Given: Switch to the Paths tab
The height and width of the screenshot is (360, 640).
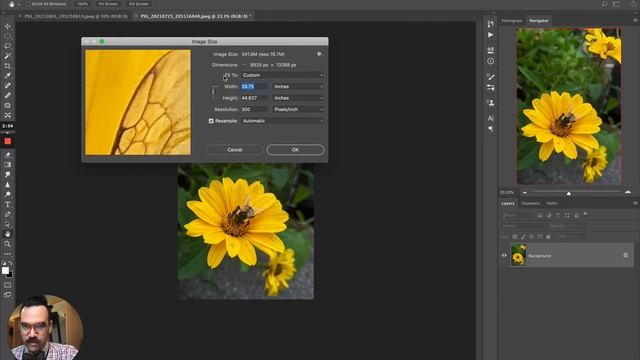Looking at the screenshot, I should tap(552, 203).
